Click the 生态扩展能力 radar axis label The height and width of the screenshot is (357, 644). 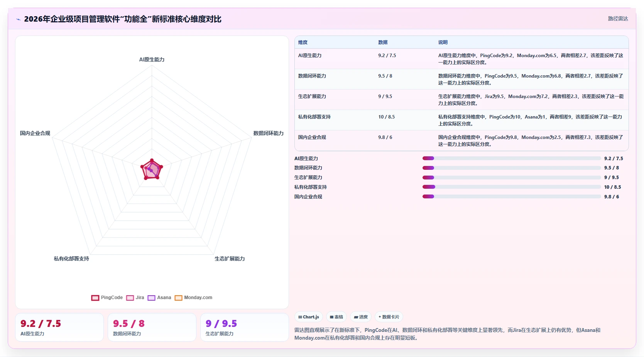click(230, 259)
